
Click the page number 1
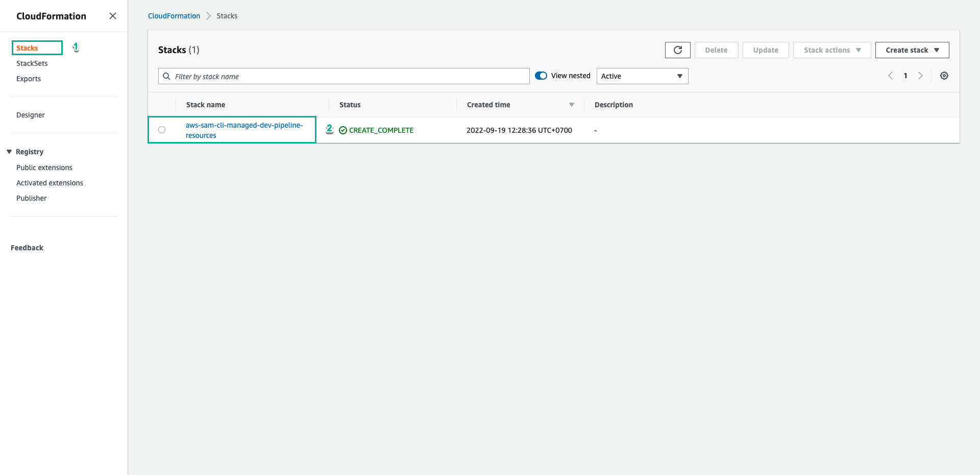pyautogui.click(x=905, y=76)
